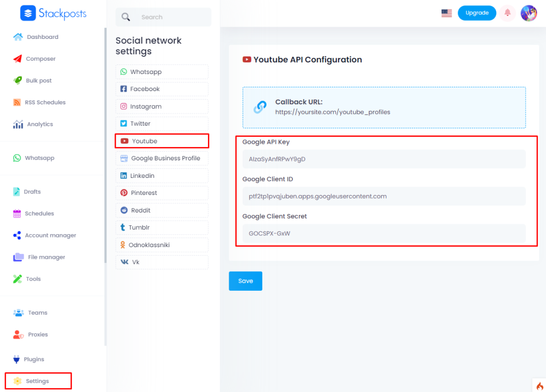Click the Google Client ID field

[x=384, y=196]
